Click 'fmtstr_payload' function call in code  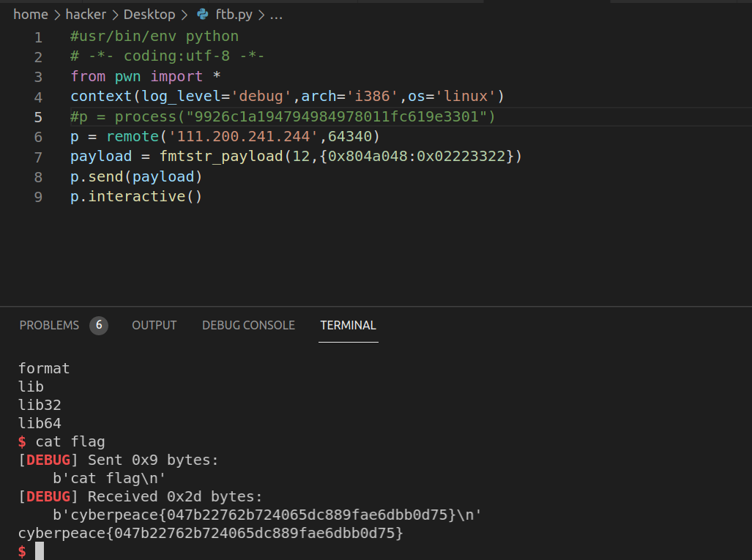(221, 157)
